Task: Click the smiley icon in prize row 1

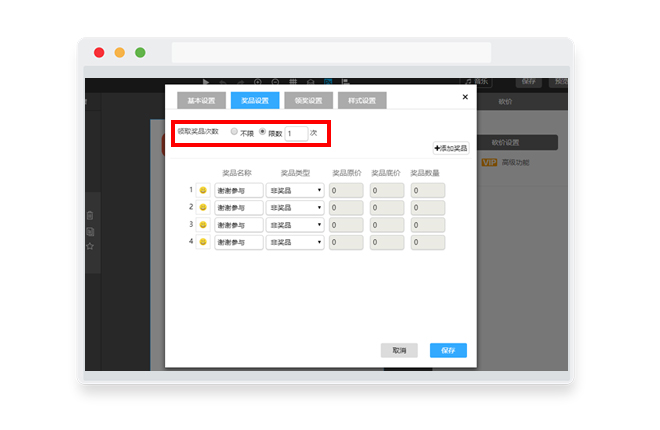Action: 203,190
